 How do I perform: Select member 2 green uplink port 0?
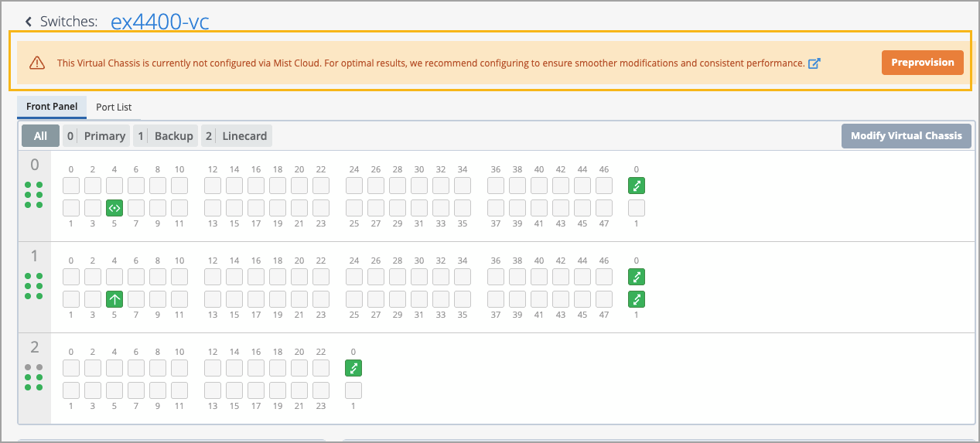point(353,368)
